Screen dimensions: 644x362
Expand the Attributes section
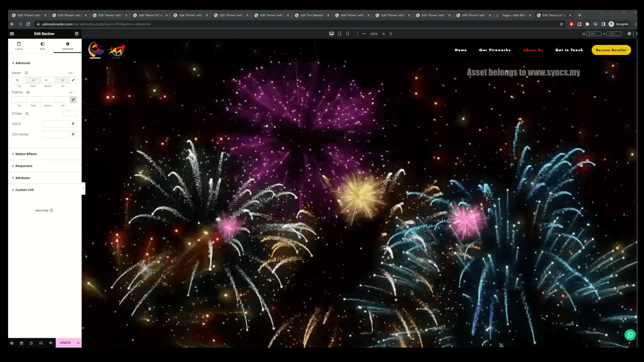(x=45, y=178)
